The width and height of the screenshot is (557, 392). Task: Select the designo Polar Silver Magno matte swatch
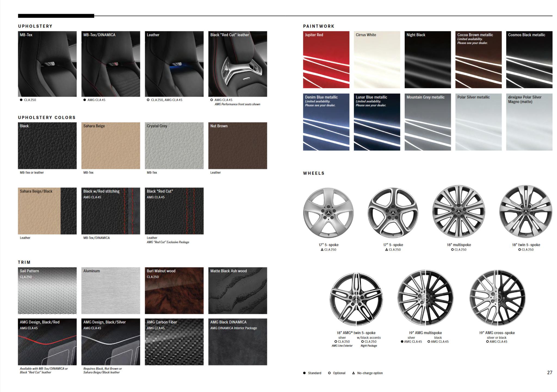529,122
